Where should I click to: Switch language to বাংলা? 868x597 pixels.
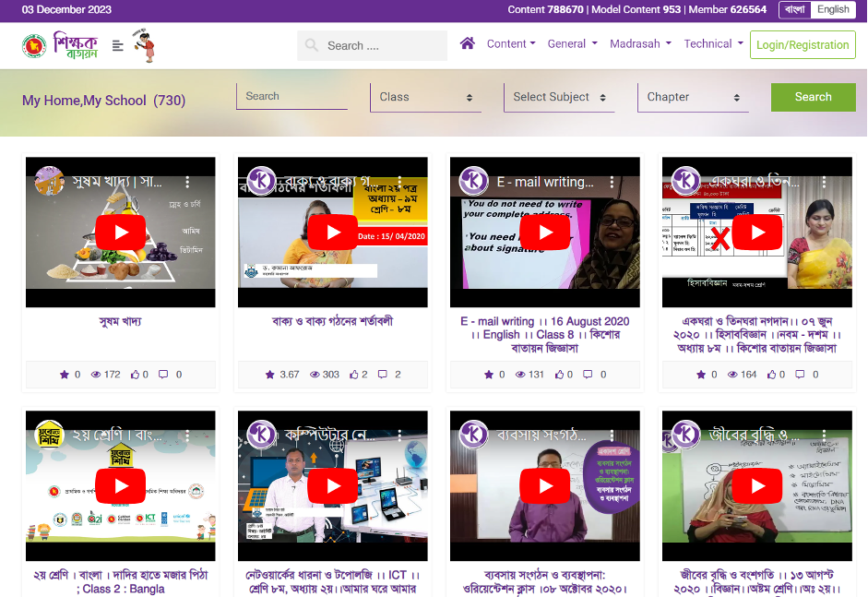794,9
